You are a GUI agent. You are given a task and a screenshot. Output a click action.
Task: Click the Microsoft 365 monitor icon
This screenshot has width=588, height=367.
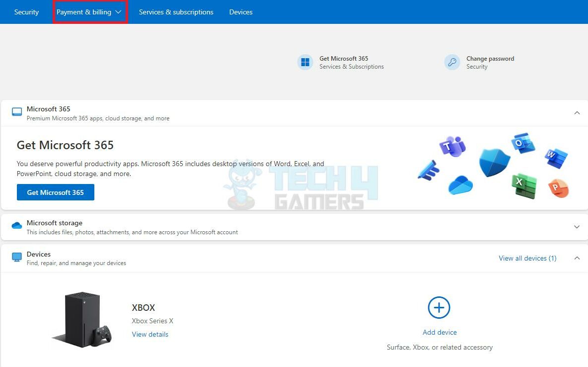(16, 112)
